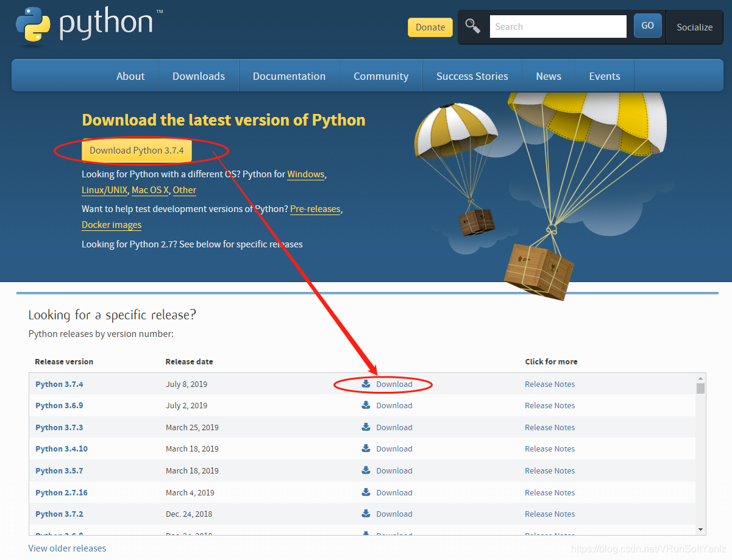Open Release Notes for Python 3.5.7

(x=550, y=470)
